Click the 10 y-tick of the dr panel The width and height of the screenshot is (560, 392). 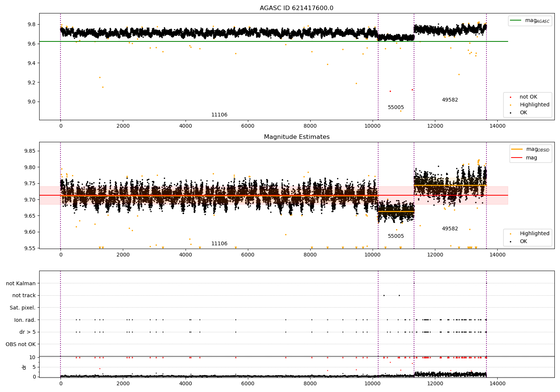[x=32, y=357]
